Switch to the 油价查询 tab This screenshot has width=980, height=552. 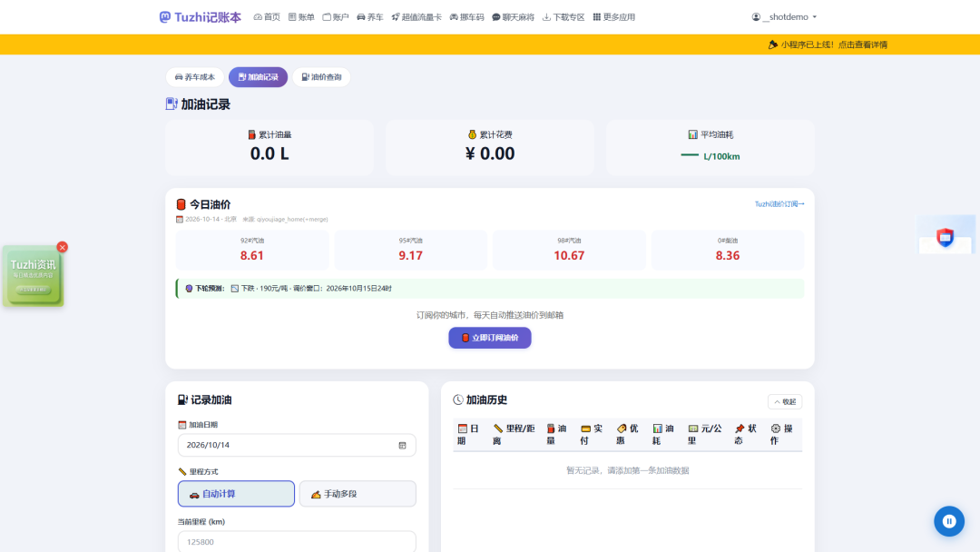point(321,77)
